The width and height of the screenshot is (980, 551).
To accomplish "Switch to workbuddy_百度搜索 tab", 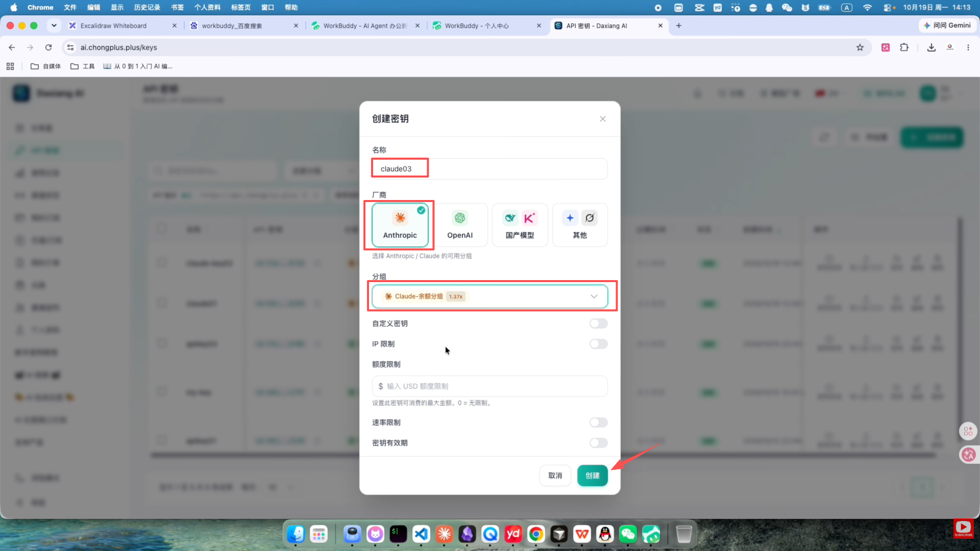I will (x=244, y=26).
